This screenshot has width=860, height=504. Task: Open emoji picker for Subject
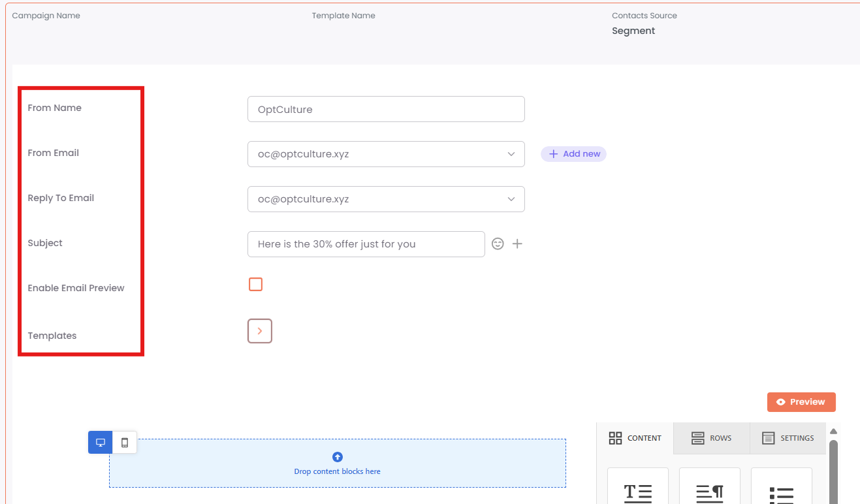[x=498, y=244]
